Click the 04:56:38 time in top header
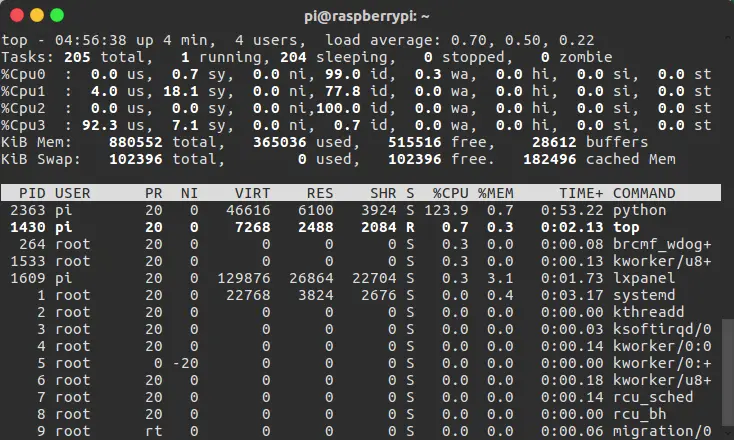Viewport: 734px width, 440px height. (91, 40)
